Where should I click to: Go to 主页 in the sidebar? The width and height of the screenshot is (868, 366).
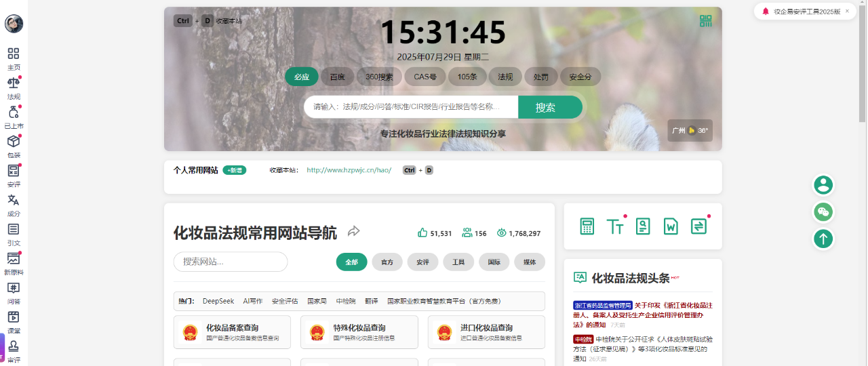click(x=14, y=59)
